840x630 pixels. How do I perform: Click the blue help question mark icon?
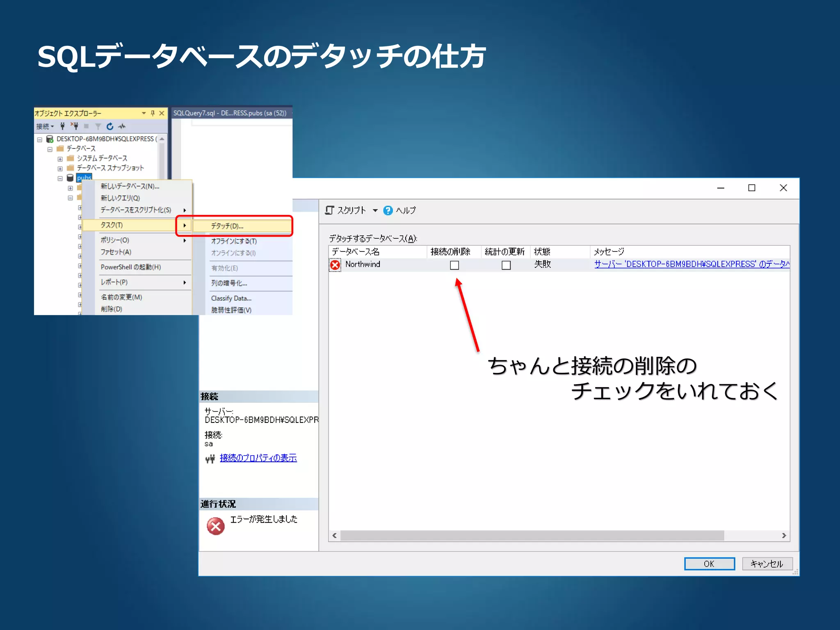(x=388, y=210)
